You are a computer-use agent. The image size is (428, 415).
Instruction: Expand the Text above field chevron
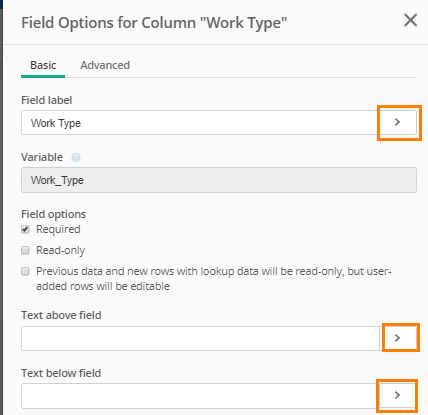pyautogui.click(x=398, y=338)
